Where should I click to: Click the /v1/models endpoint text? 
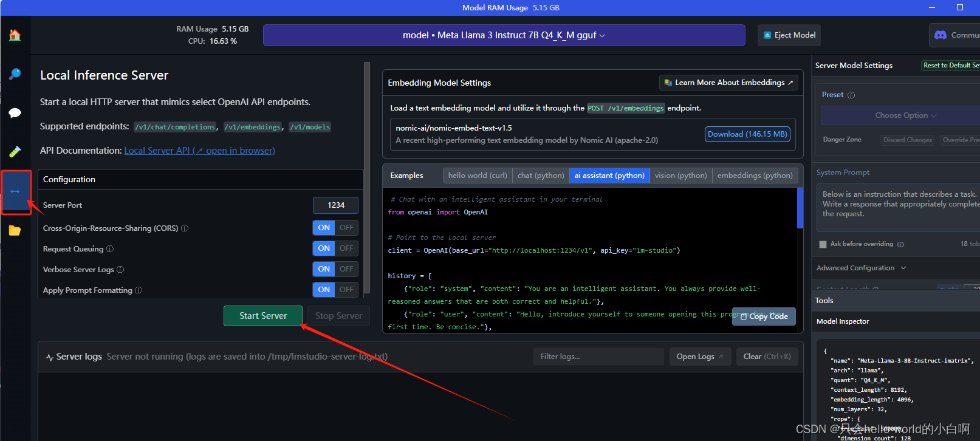[x=310, y=127]
